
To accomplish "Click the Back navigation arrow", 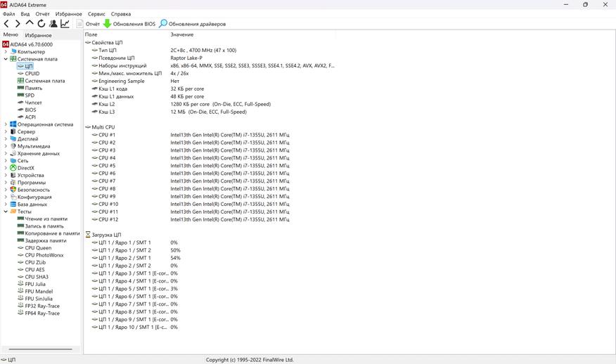I will point(6,24).
